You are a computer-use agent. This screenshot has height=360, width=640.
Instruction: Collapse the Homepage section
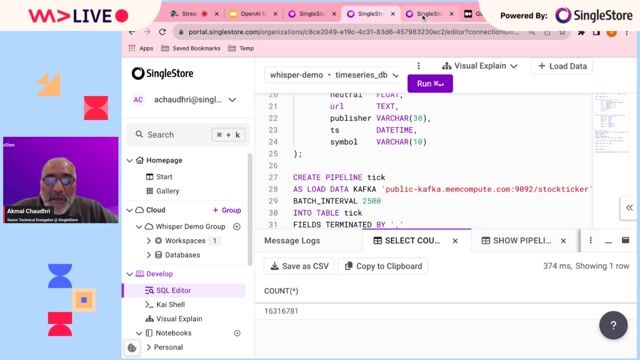130,160
